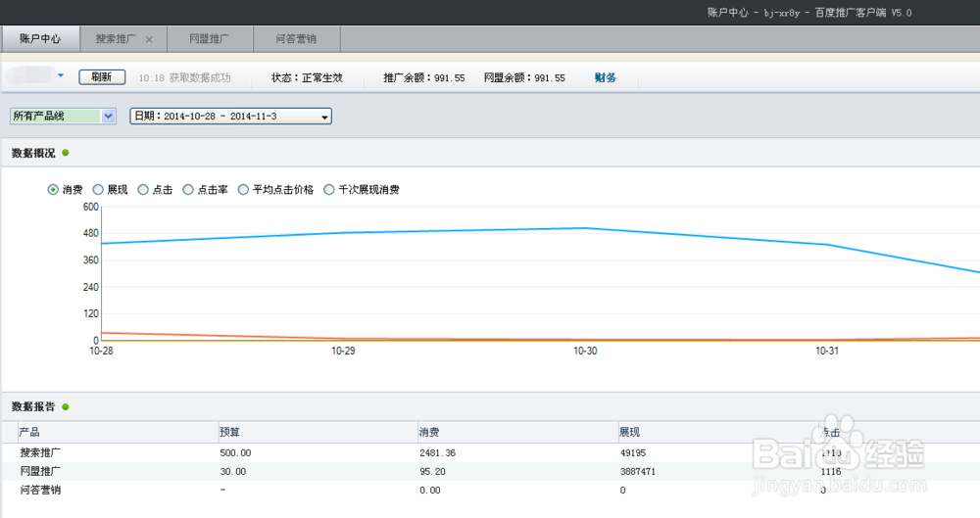Click the 49195 impressions value
Image resolution: width=980 pixels, height=518 pixels.
pyautogui.click(x=633, y=453)
